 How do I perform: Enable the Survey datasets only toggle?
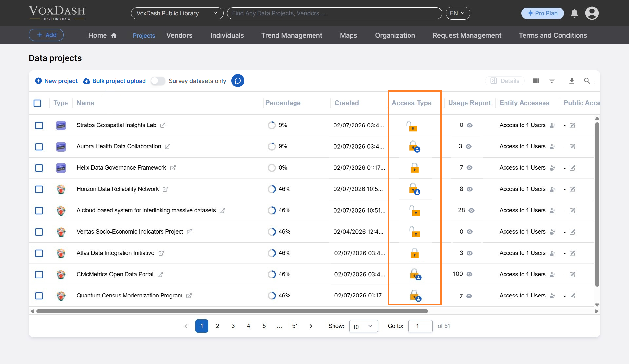coord(158,81)
